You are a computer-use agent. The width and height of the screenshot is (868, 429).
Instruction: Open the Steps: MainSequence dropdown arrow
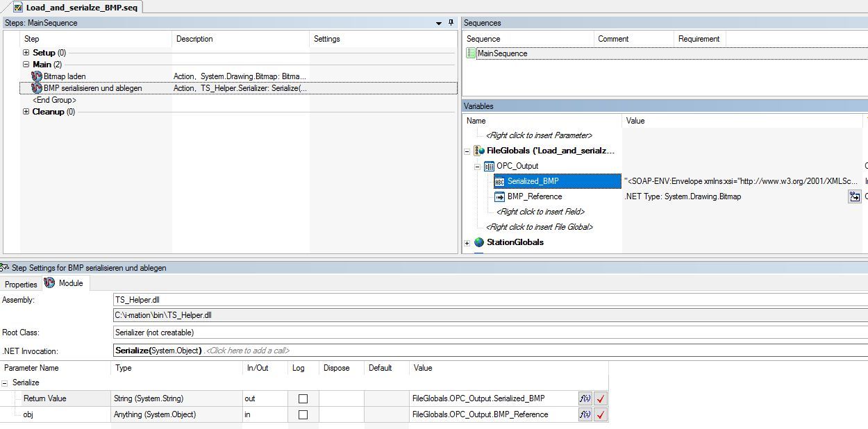point(437,23)
